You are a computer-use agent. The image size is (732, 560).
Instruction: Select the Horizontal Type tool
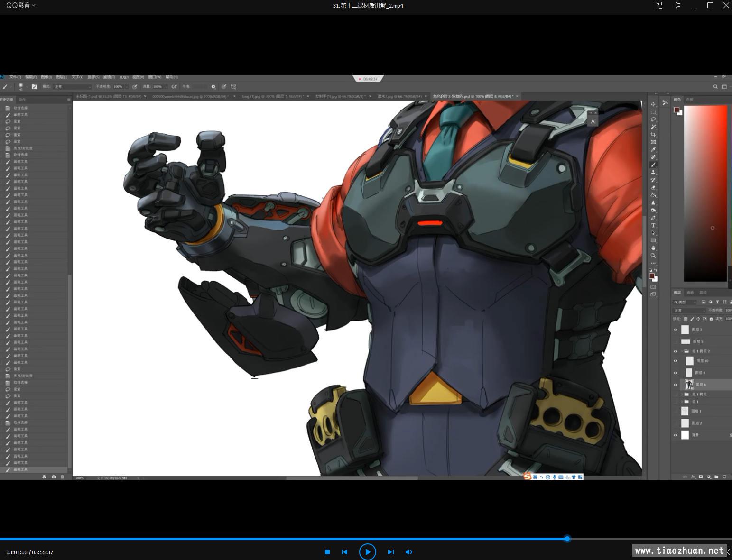653,225
